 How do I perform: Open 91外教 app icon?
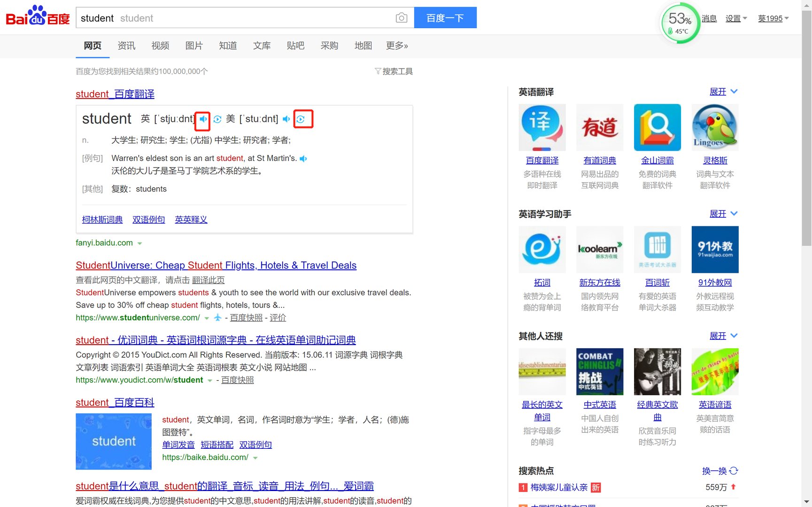715,249
